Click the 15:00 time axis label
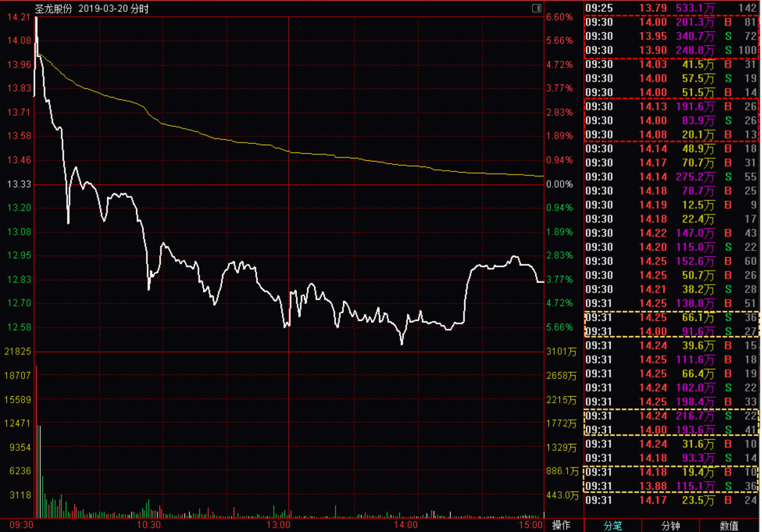This screenshot has width=762, height=532. coord(531,525)
